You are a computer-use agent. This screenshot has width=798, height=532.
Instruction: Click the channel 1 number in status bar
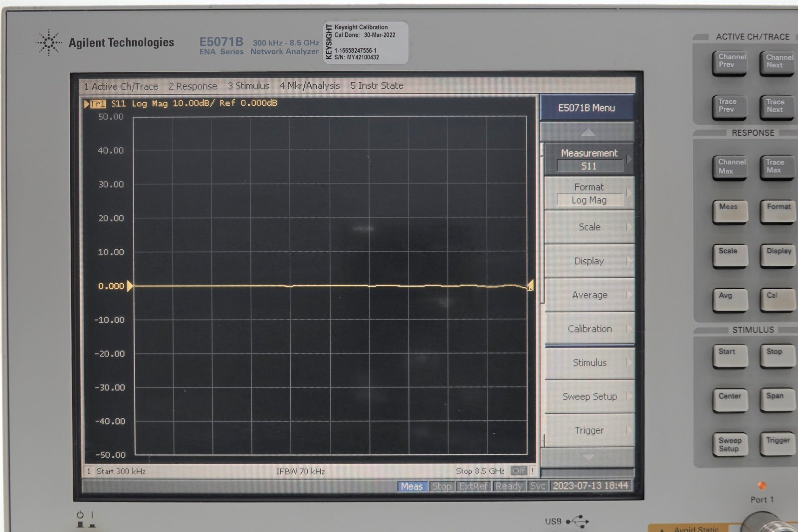pyautogui.click(x=89, y=471)
